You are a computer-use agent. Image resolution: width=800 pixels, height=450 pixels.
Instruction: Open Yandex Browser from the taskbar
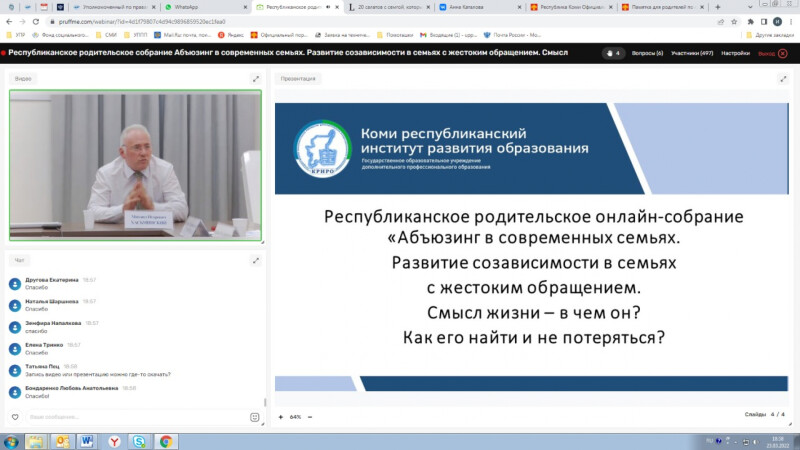tap(113, 440)
